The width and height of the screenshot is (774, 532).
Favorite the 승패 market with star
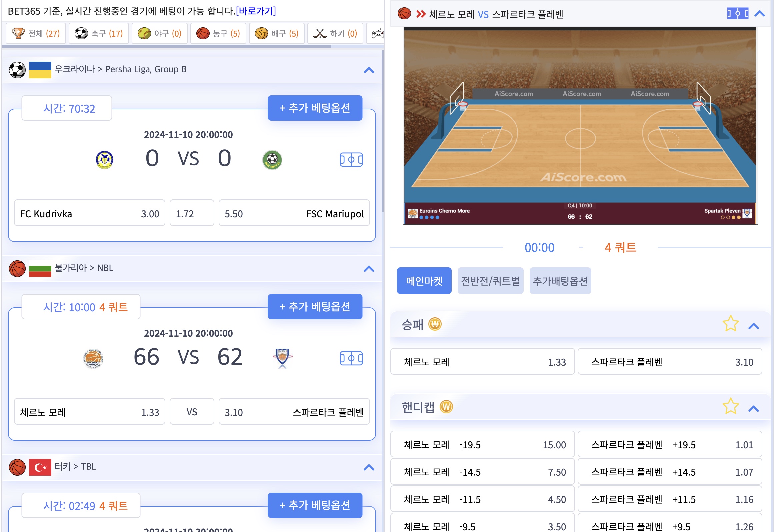[x=730, y=324]
